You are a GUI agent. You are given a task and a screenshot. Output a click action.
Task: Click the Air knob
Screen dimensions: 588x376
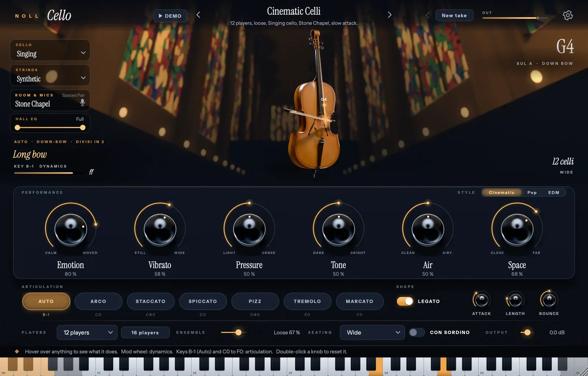point(428,229)
